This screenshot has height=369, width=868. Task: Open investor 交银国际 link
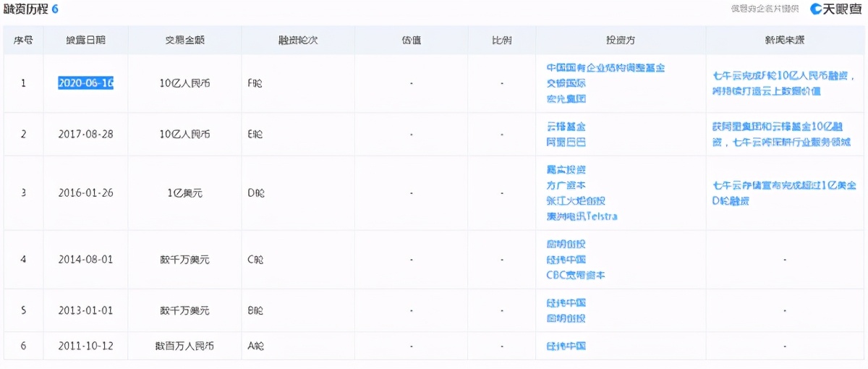coord(566,83)
